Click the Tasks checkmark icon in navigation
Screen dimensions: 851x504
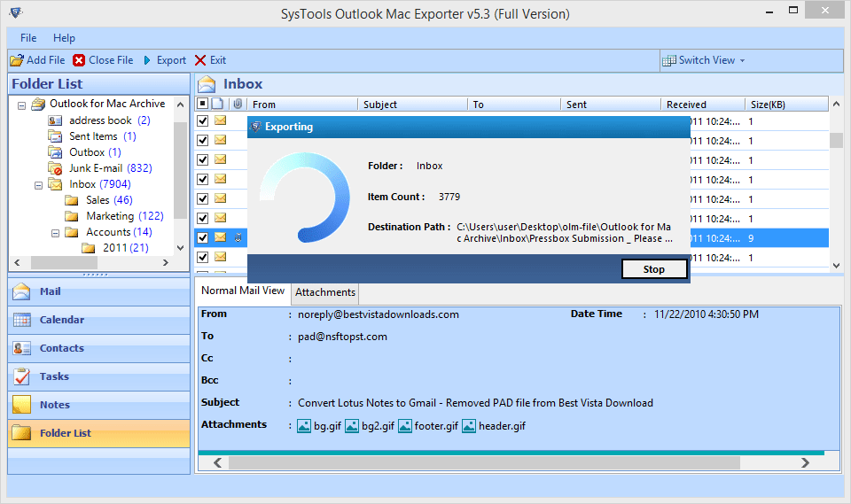pyautogui.click(x=21, y=376)
